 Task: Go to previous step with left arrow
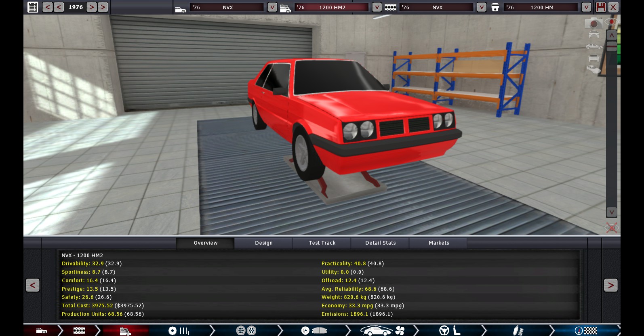click(33, 285)
